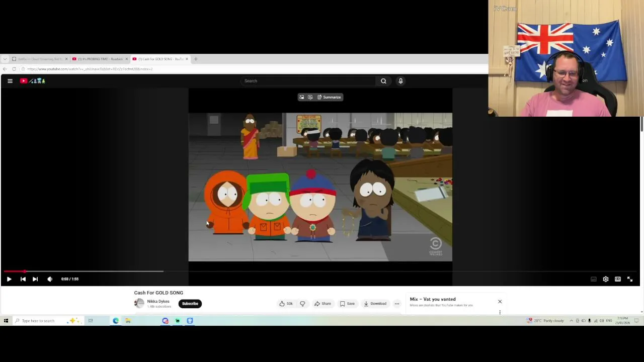Image resolution: width=644 pixels, height=362 pixels.
Task: Close the Cash For GOLD SONG tab
Action: coord(187,59)
